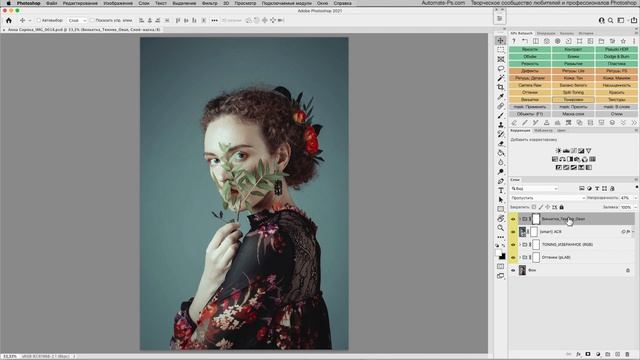
Task: Open the Изображение menu
Action: pos(118,3)
